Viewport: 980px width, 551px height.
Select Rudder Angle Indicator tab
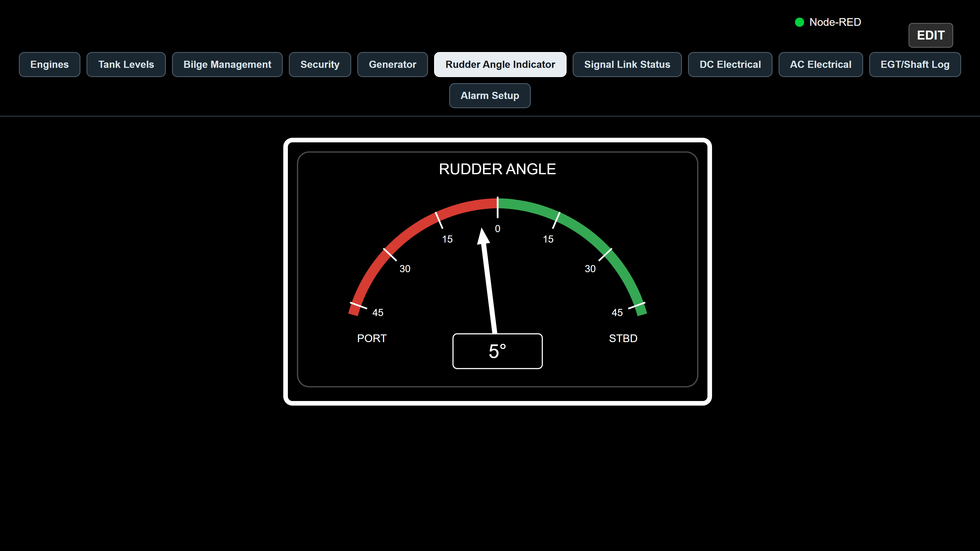coord(500,65)
